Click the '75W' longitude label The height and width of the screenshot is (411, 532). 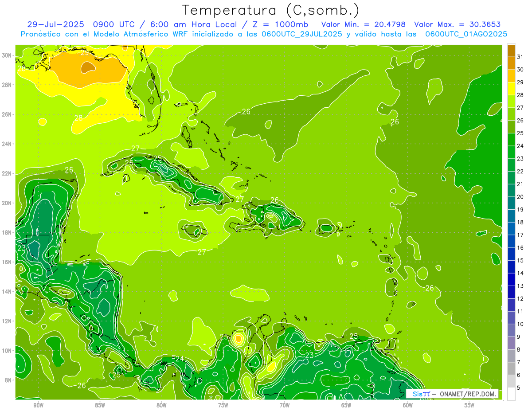click(223, 405)
